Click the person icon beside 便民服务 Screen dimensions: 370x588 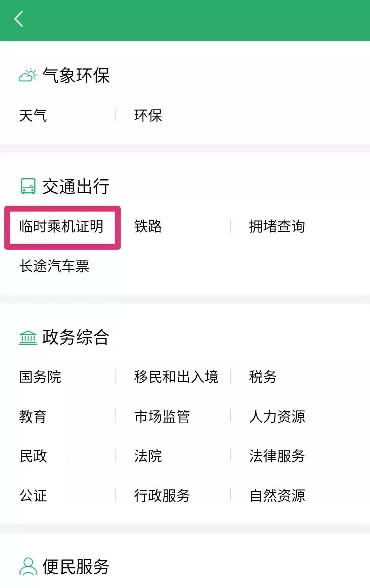pyautogui.click(x=28, y=566)
